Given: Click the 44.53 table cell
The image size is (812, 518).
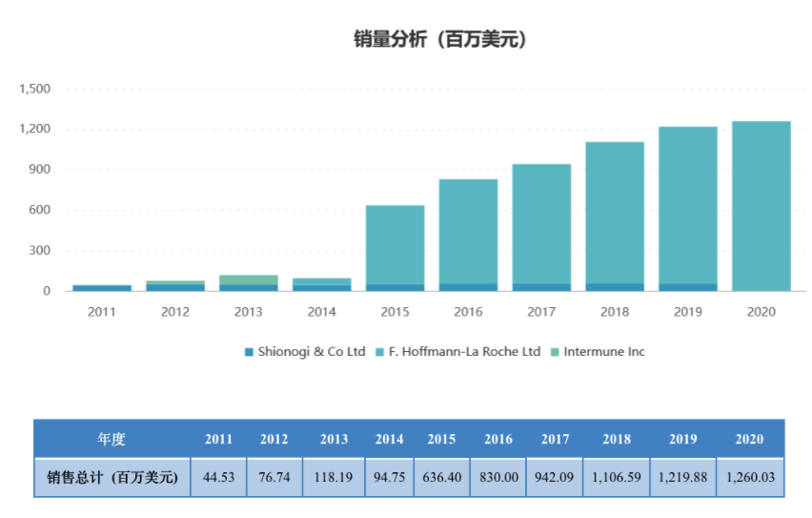Looking at the screenshot, I should click(218, 477).
